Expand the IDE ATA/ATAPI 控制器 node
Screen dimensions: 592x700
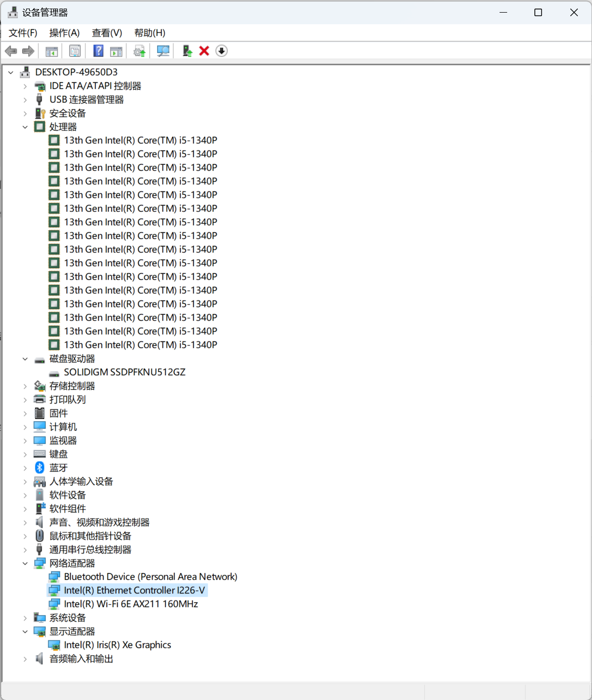point(25,86)
